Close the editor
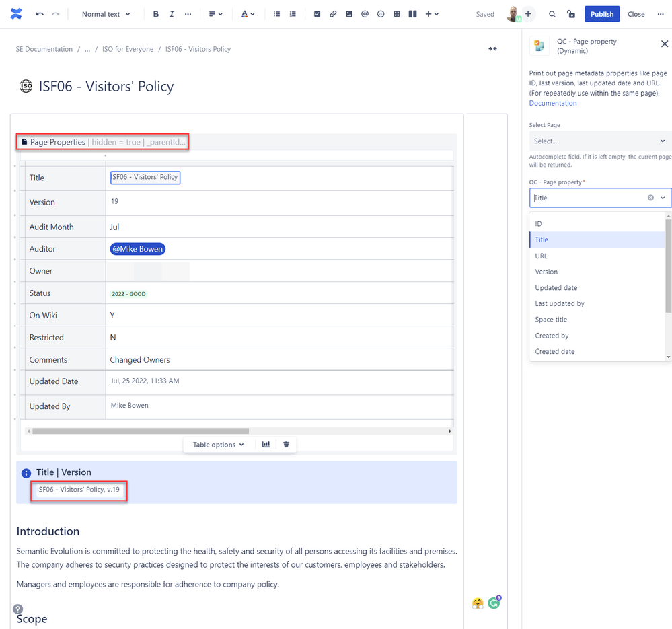This screenshot has width=672, height=629. coord(636,14)
